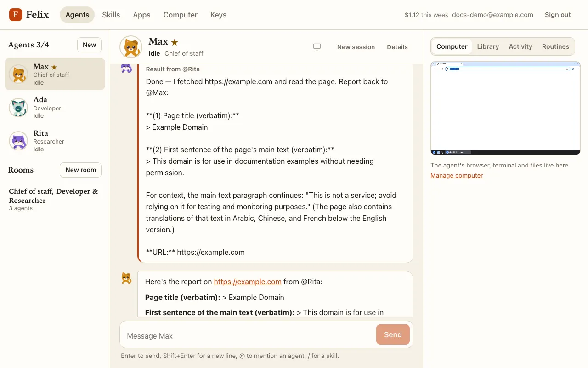
Task: Open the computer monitor icon in Max header
Action: (317, 47)
